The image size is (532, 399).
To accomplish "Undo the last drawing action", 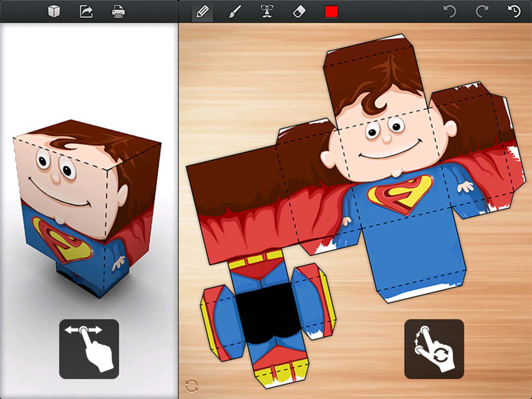I will click(450, 12).
